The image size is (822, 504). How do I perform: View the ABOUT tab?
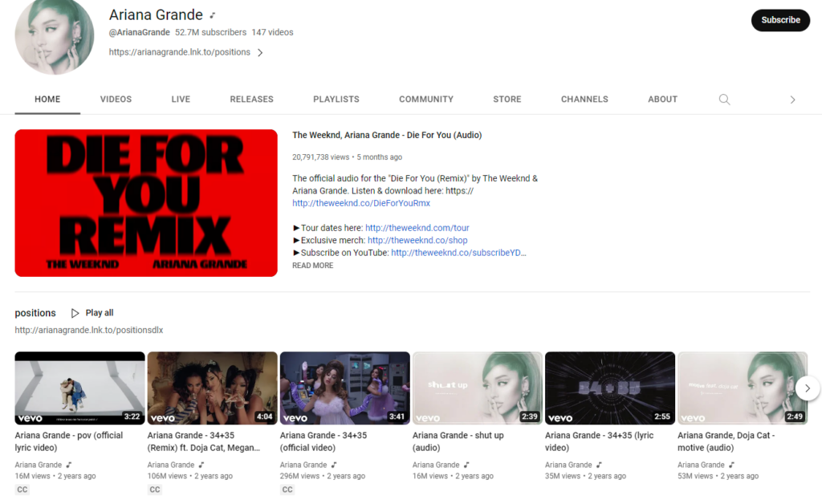tap(662, 99)
